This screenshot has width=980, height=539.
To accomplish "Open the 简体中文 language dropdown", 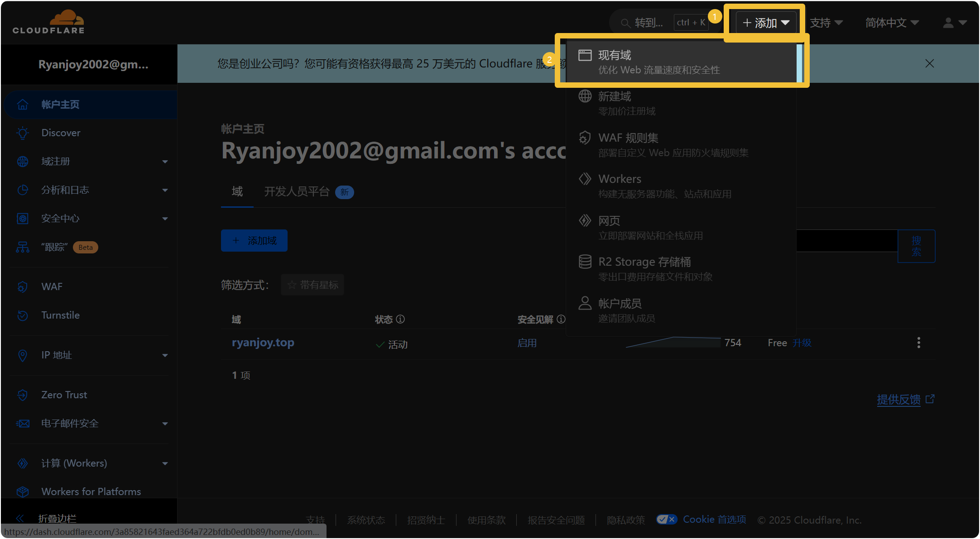I will pyautogui.click(x=890, y=22).
